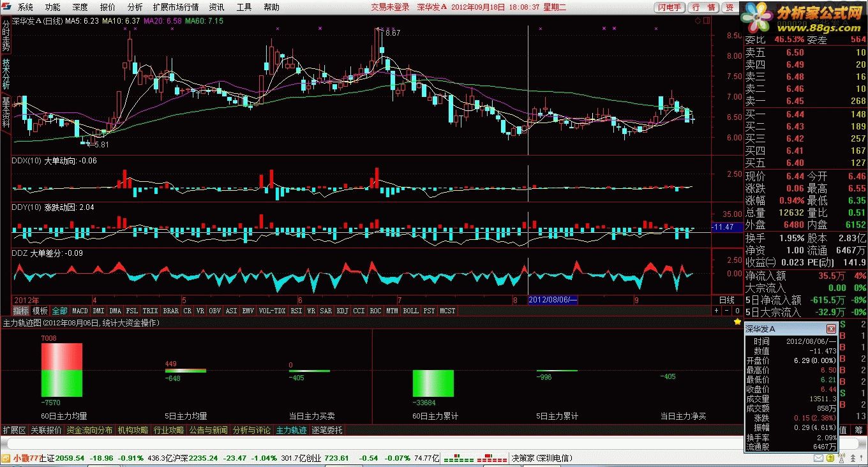
Task: Click the 60日主力均量 red-green bar
Action: coord(62,370)
